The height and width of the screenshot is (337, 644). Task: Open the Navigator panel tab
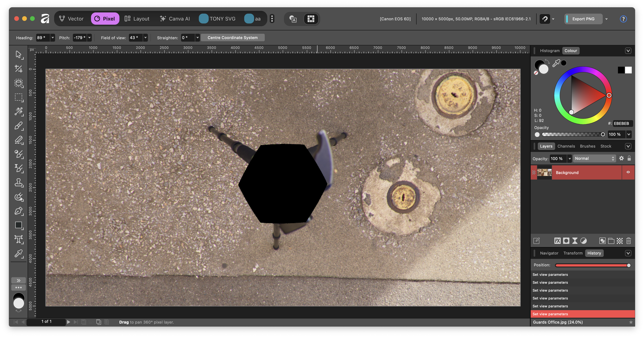[x=549, y=253]
